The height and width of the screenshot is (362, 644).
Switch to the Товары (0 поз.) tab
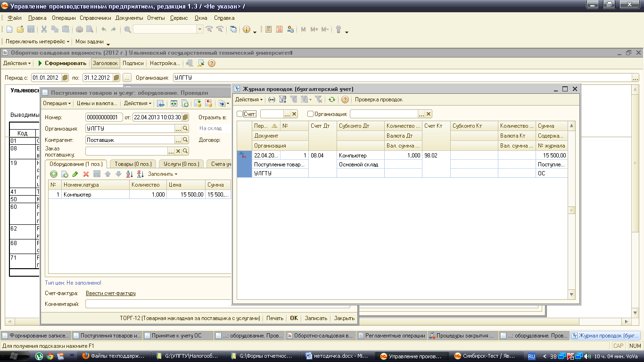click(x=133, y=164)
